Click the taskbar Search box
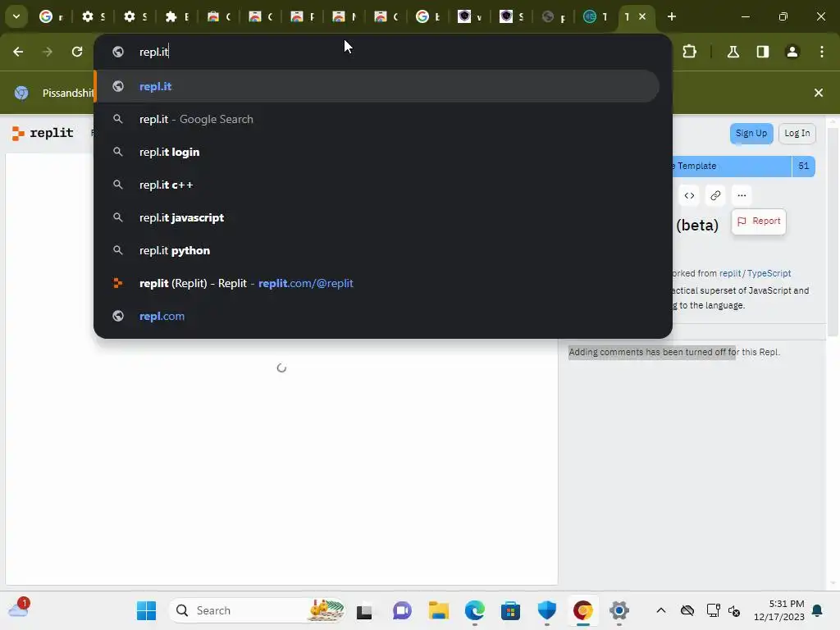 [x=258, y=610]
